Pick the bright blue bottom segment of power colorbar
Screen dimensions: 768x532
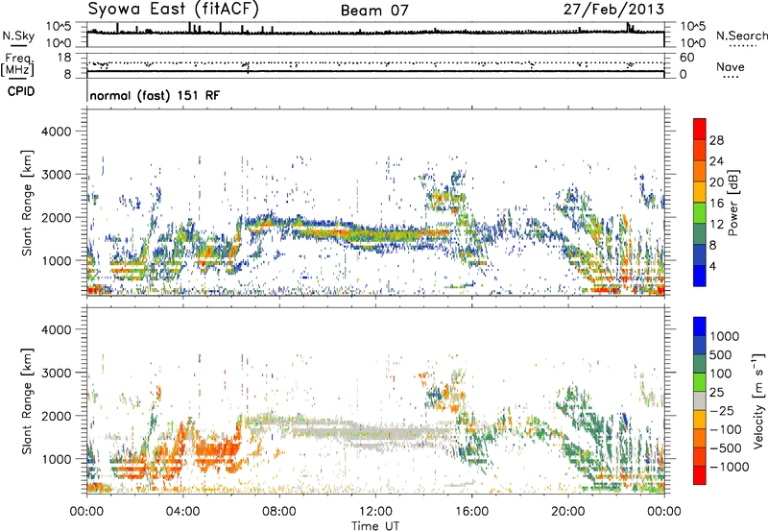(x=700, y=276)
